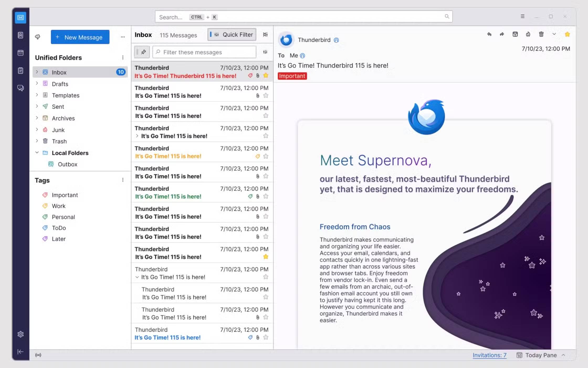Open the Chat space icon
This screenshot has width=588, height=368.
point(20,88)
